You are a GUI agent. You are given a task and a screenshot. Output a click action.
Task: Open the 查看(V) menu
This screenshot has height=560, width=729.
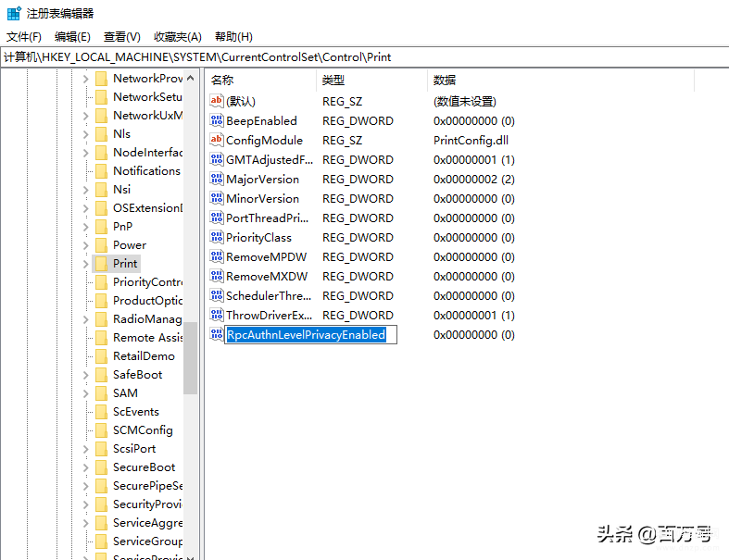[x=122, y=37]
